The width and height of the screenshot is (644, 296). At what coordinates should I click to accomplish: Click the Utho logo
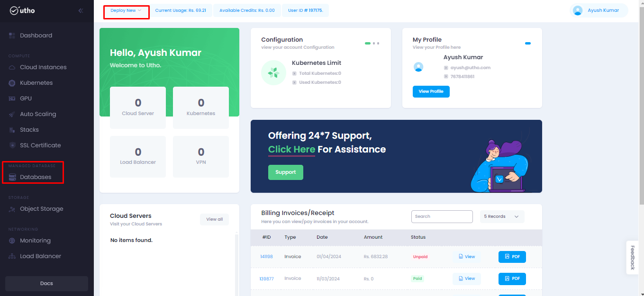(x=22, y=10)
